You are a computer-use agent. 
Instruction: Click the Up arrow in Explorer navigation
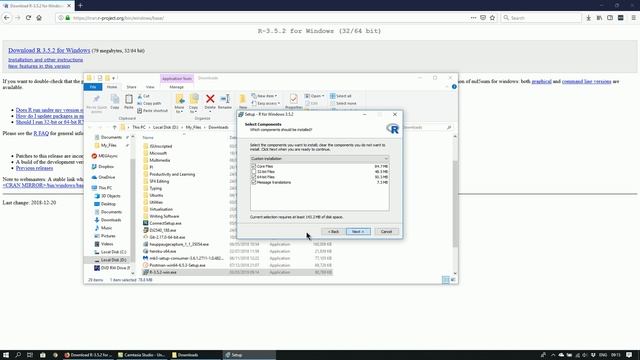[x=114, y=127]
